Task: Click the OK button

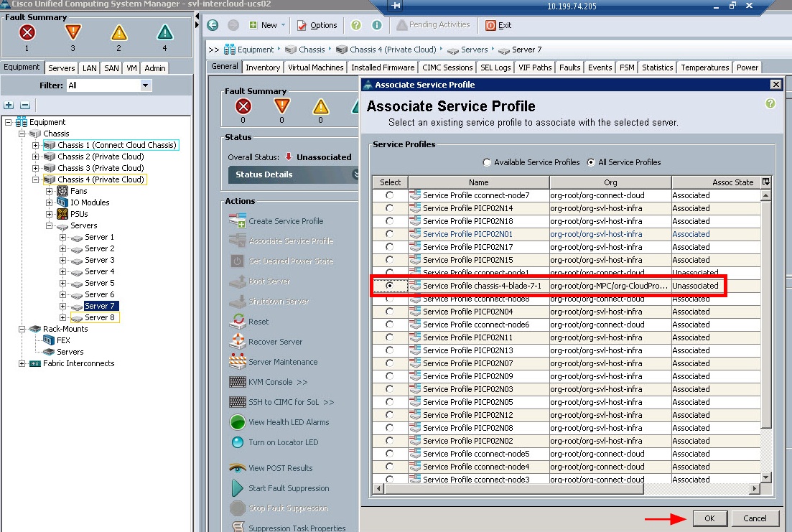Action: (709, 518)
